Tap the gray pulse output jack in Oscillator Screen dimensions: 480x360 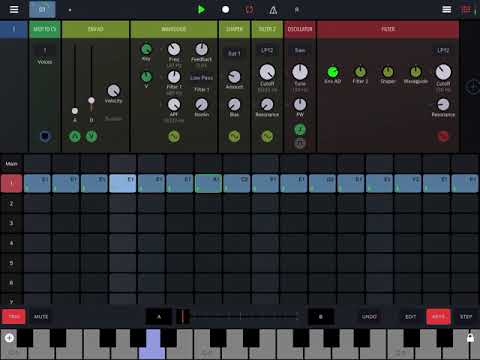[300, 143]
